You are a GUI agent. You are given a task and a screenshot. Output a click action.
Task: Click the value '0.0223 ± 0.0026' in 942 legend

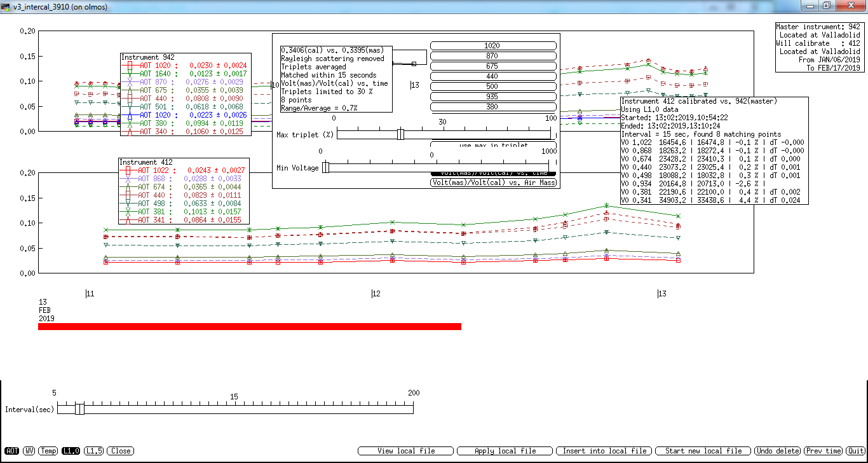point(218,115)
